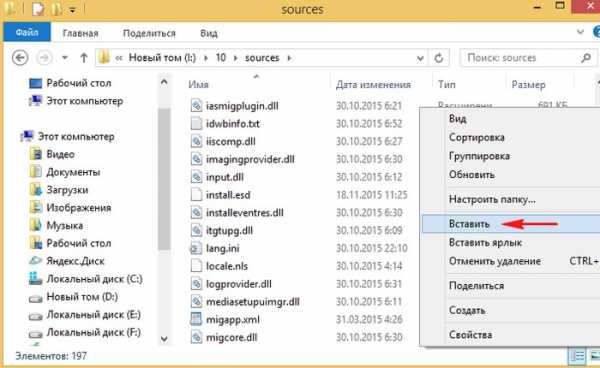Click the navigation pane scroll down arrow
Viewport: 600px width, 368px height.
(x=164, y=339)
